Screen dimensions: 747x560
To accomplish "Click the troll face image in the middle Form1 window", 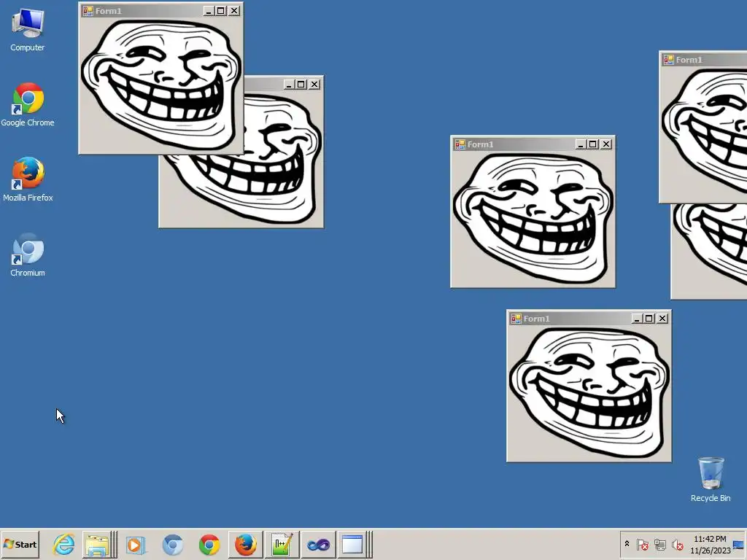I will coord(533,218).
